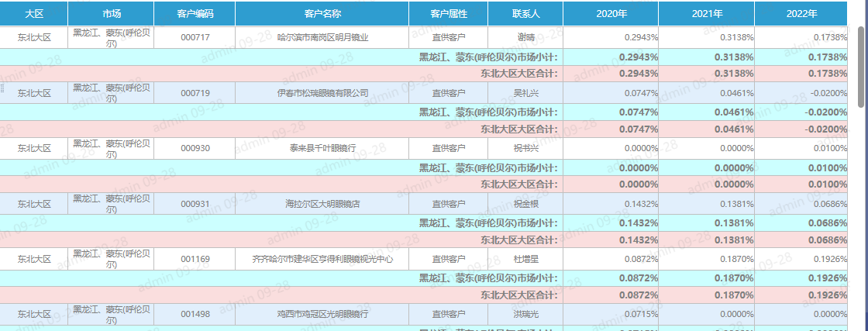Viewport: 868px width, 331px height.
Task: Click the bold 市场小计 2020 value 0.0747%
Action: point(639,112)
